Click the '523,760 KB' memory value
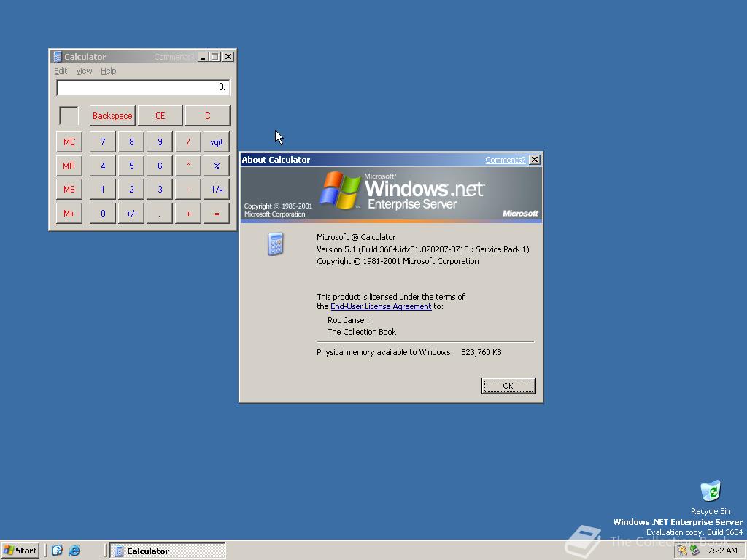Viewport: 747px width, 560px height. click(481, 352)
